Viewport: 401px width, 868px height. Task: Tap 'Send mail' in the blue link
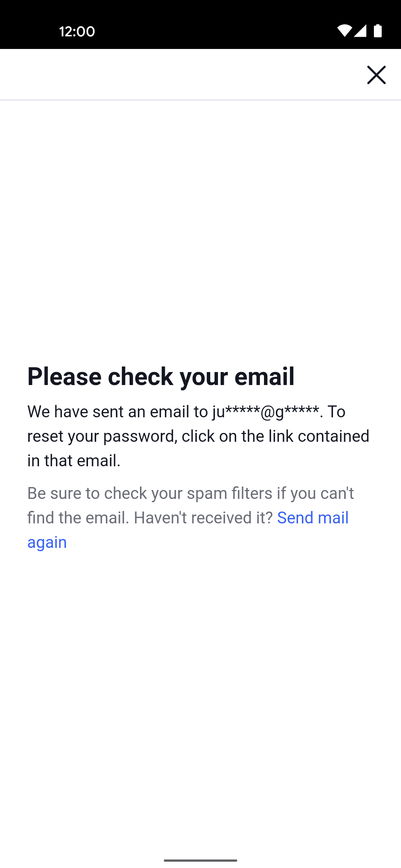tap(313, 518)
